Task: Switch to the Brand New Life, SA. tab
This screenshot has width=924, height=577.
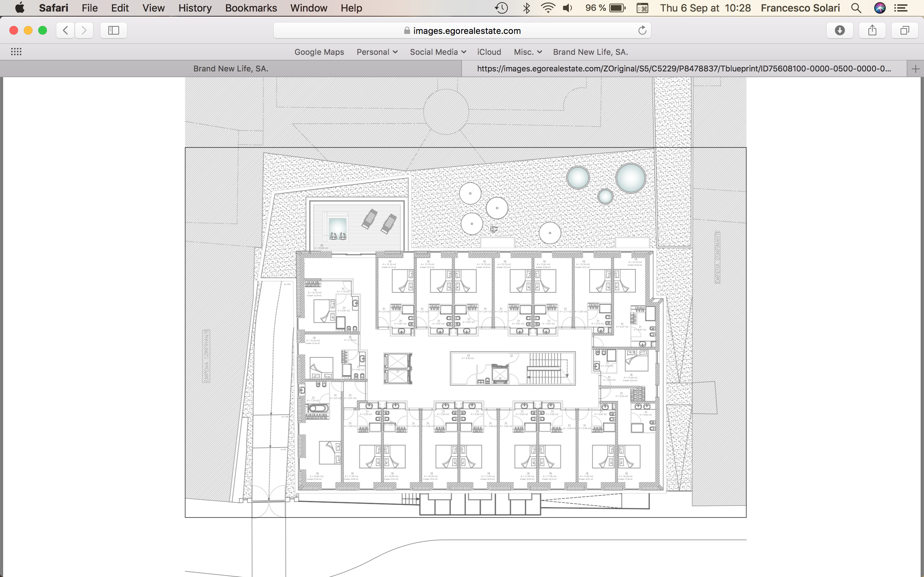Action: (x=231, y=69)
